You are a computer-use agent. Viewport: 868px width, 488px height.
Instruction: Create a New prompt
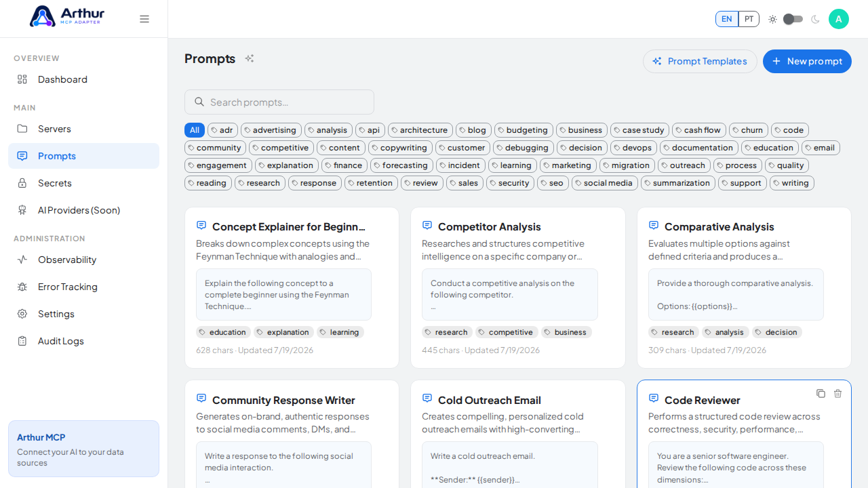pyautogui.click(x=807, y=61)
